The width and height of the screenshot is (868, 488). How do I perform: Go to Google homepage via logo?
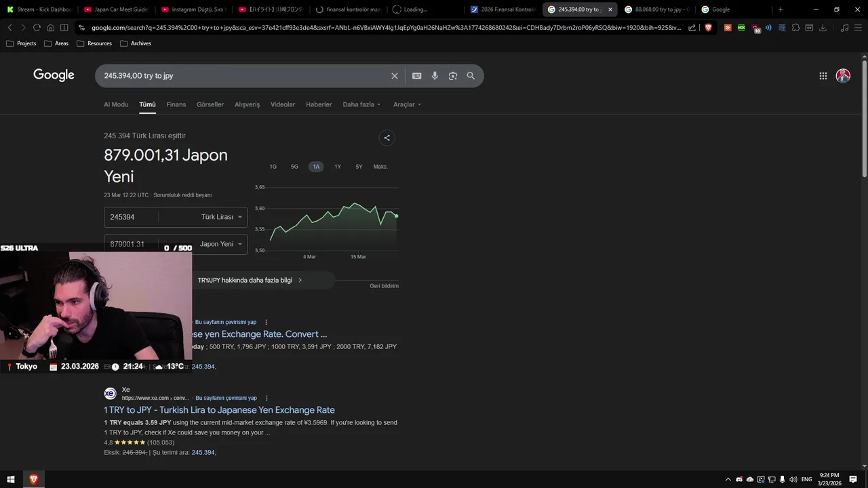point(54,75)
